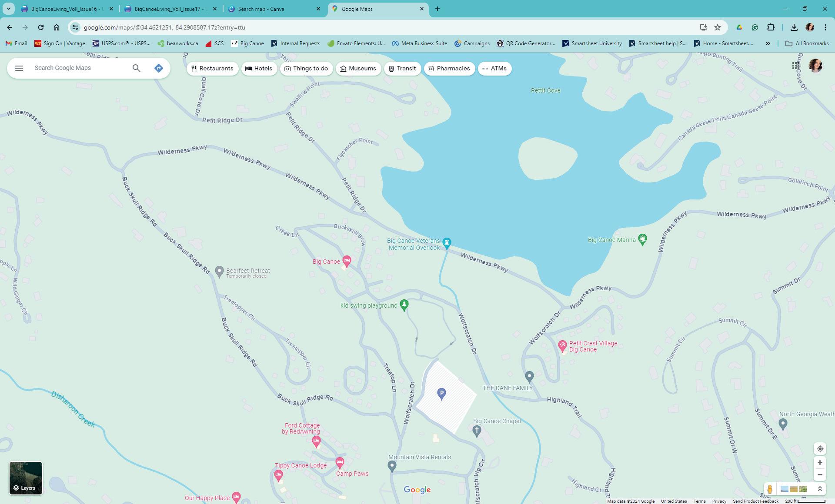Viewport: 835px width, 504px height.
Task: Expand the imagery strip with the double chevron
Action: coord(820,489)
